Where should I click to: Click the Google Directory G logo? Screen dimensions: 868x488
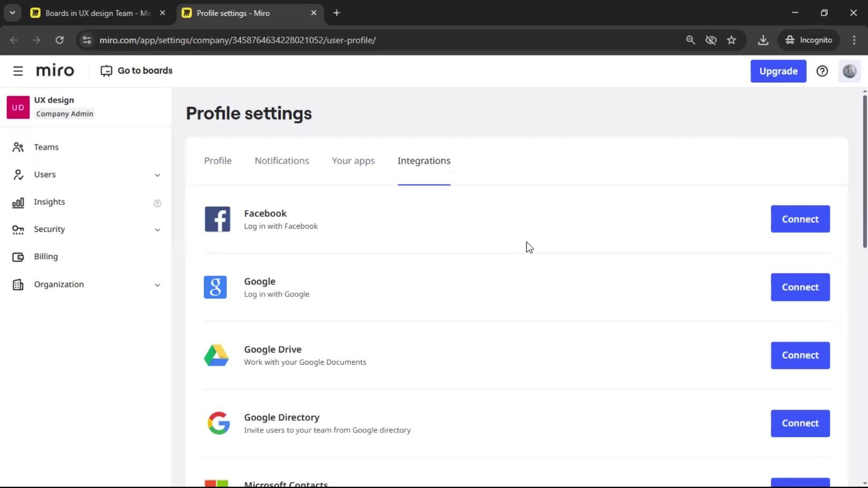coord(219,423)
